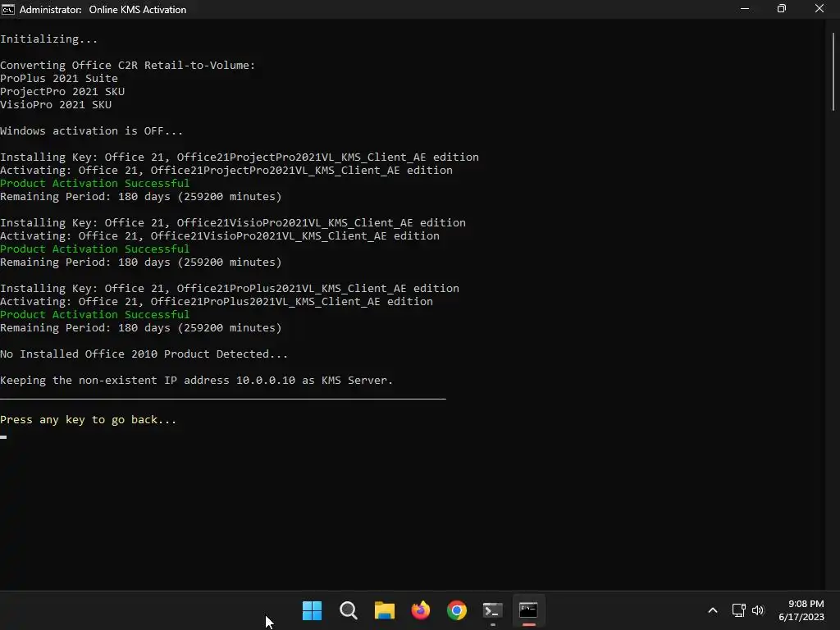Click the 'Initializing...' line
The height and width of the screenshot is (630, 840).
point(48,39)
